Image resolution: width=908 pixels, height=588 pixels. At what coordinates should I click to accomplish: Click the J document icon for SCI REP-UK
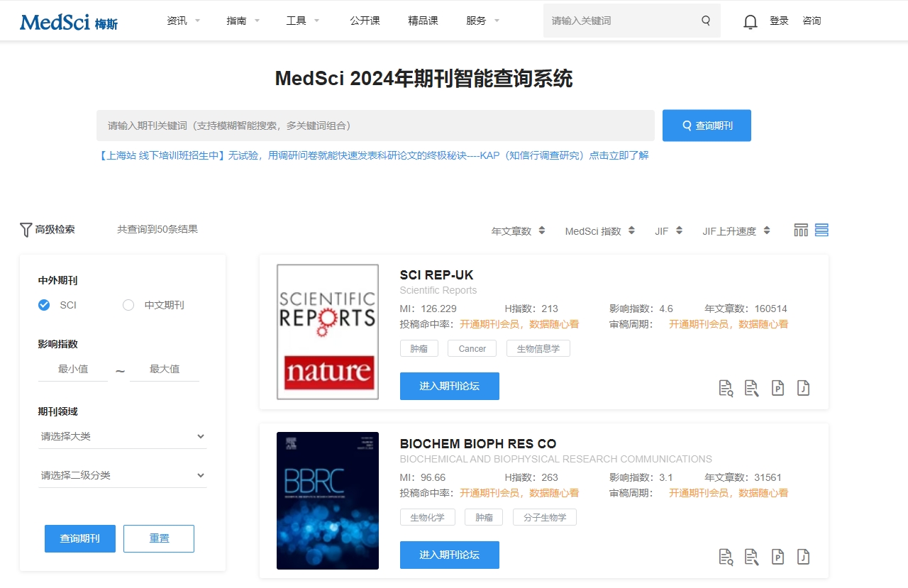tap(803, 388)
